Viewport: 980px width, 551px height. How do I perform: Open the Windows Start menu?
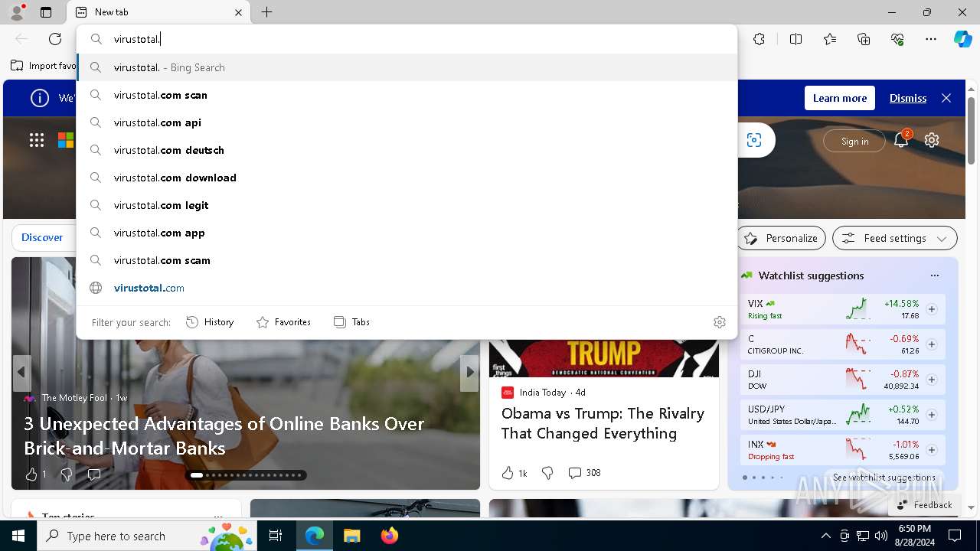(x=18, y=536)
